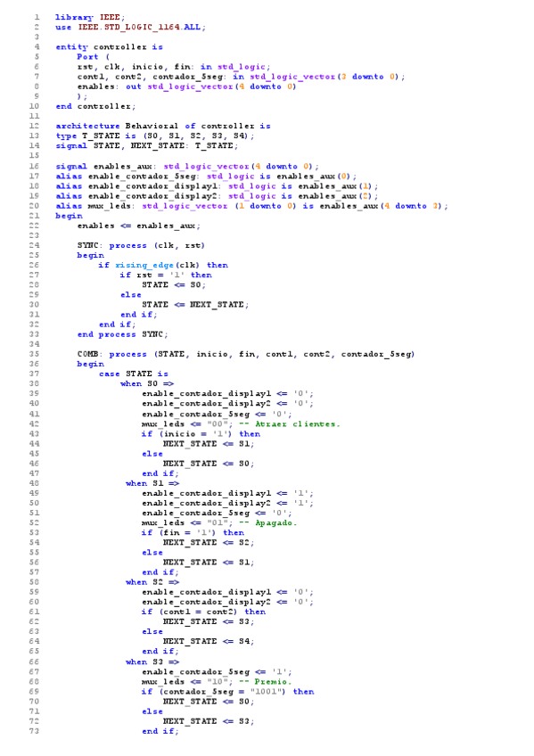Click the 'when S3 =>' branch

tap(152, 662)
